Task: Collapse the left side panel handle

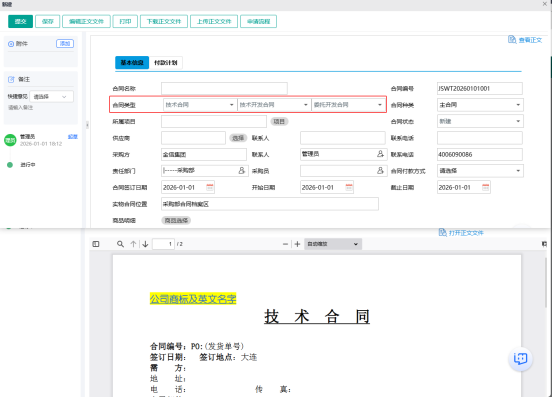Action: click(x=87, y=125)
